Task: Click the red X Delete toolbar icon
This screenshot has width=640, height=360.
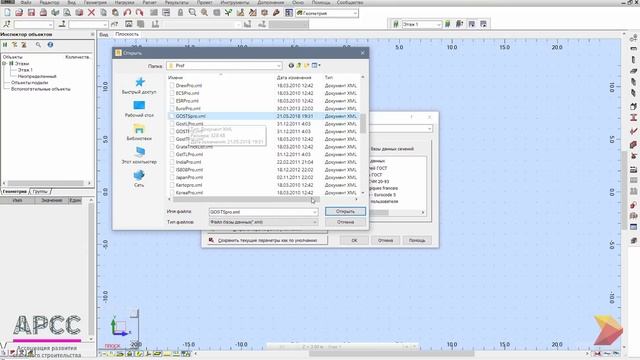Action: click(x=91, y=13)
